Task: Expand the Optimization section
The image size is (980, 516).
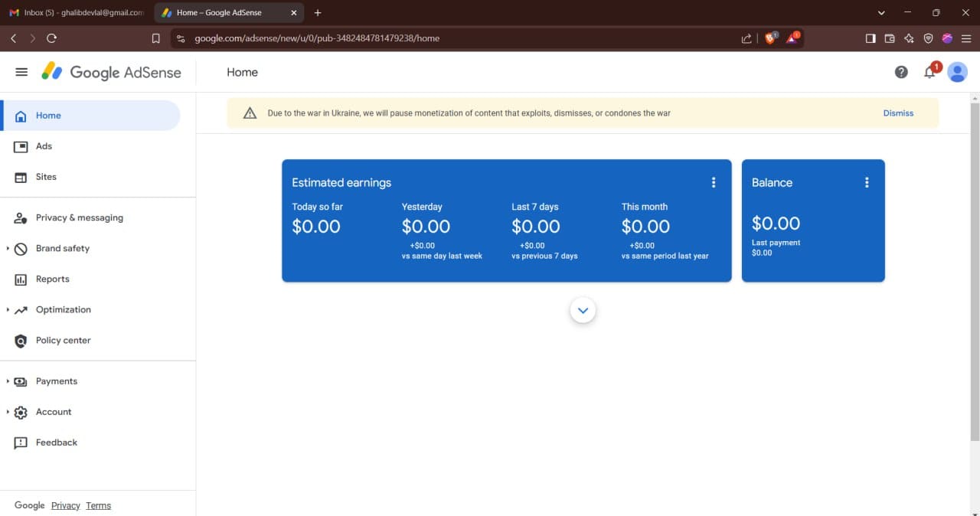Action: 8,309
